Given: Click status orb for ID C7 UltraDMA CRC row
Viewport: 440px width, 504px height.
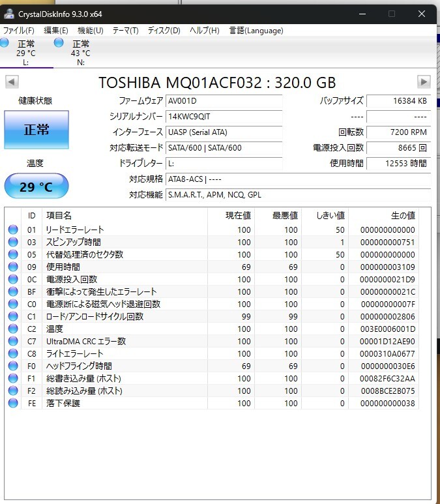Looking at the screenshot, I should [13, 341].
